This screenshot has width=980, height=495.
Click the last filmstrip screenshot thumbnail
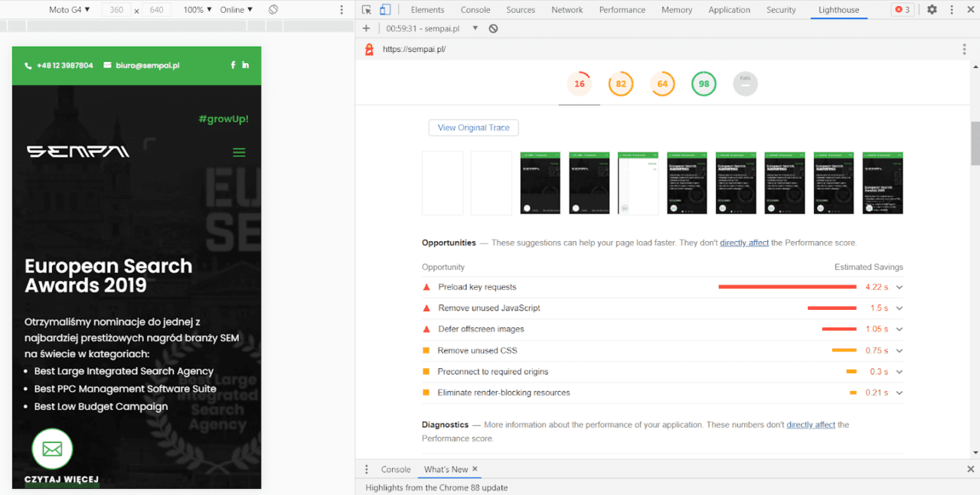click(x=883, y=183)
